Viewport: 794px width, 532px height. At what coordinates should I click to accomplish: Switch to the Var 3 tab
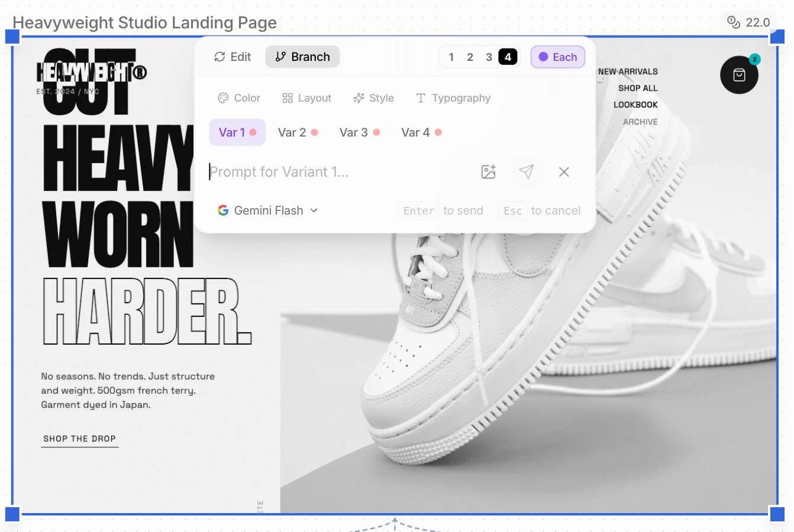coord(354,132)
